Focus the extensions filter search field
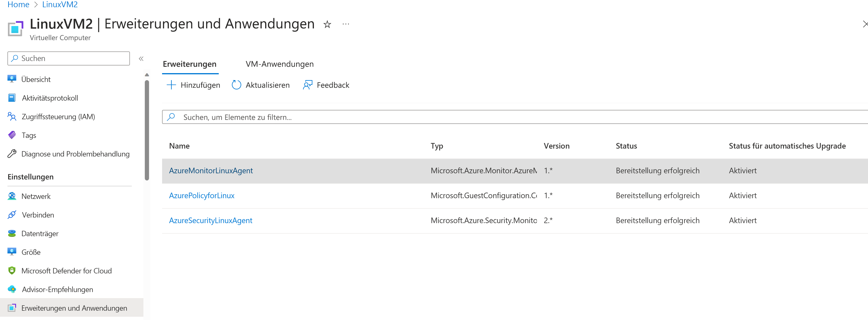Screen dimensions: 868x320 point(515,117)
